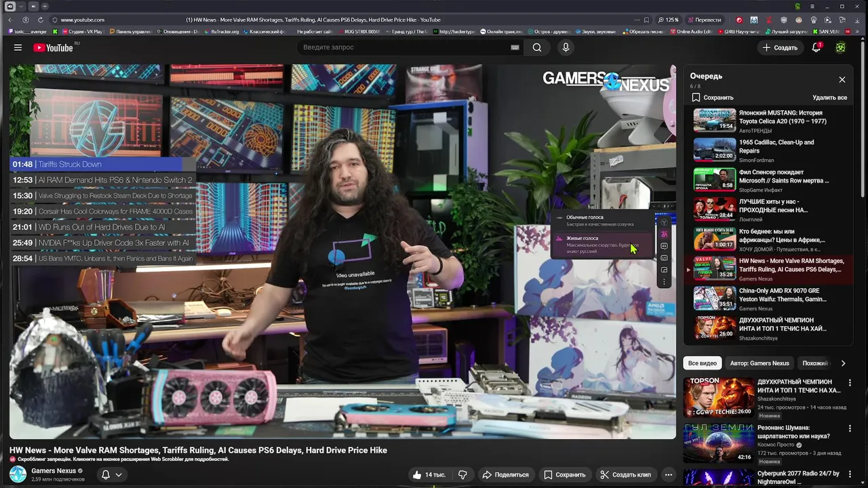The width and height of the screenshot is (868, 488).
Task: Bookmark this page in the address bar
Action: 646,20
